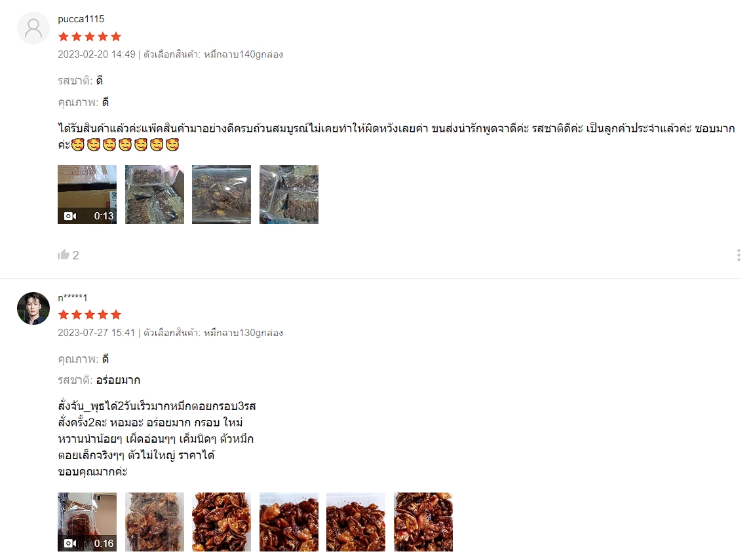The image size is (751, 560).
Task: Click n*****1's profile photo avatar
Action: point(33,308)
